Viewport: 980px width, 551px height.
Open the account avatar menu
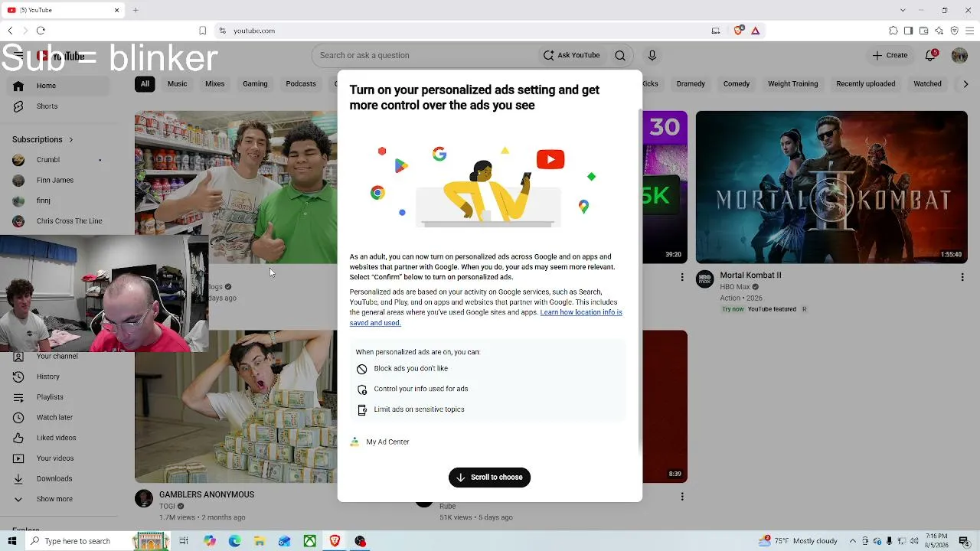tap(959, 55)
